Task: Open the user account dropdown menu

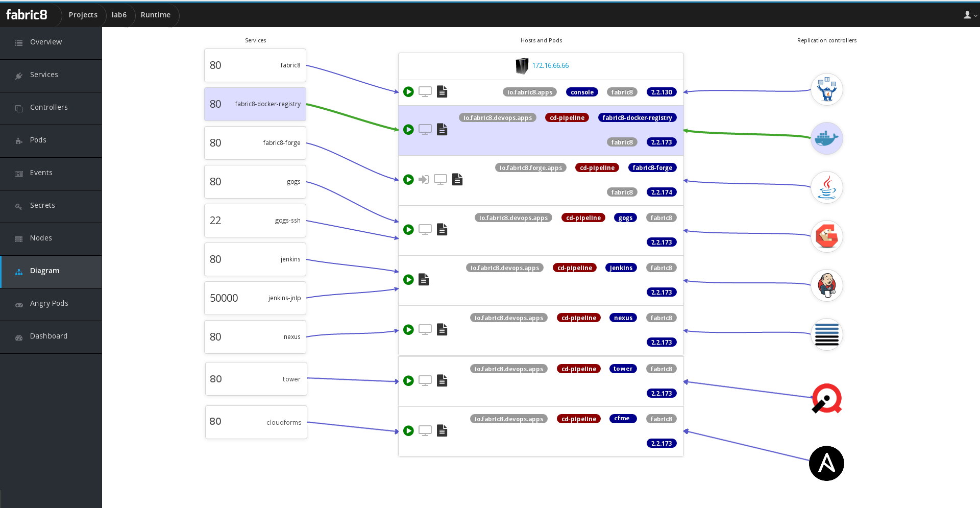Action: [970, 15]
